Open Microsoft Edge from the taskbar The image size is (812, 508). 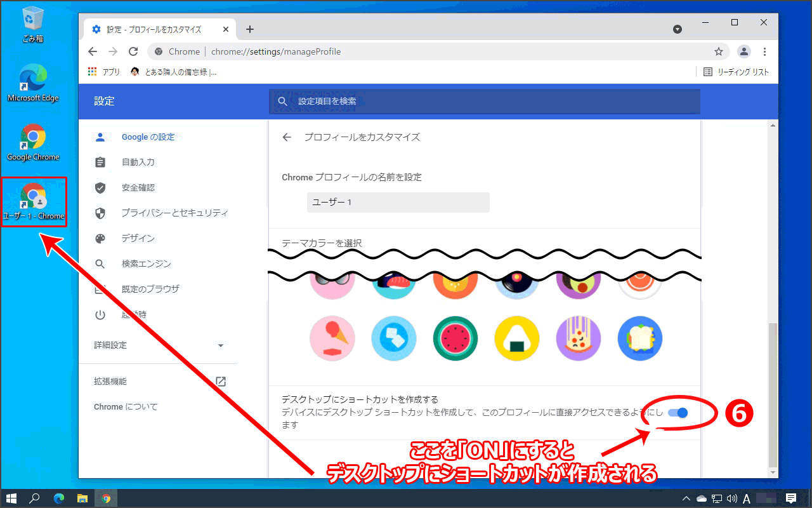click(59, 498)
